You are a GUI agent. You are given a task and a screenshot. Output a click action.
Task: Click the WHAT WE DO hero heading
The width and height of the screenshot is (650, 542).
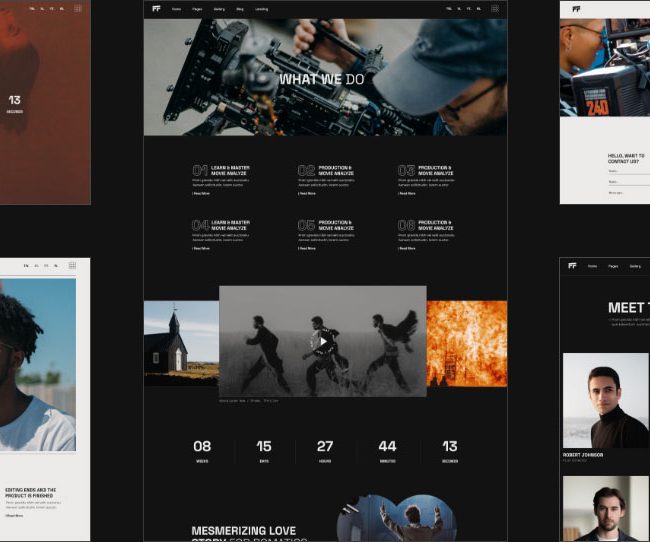point(322,80)
